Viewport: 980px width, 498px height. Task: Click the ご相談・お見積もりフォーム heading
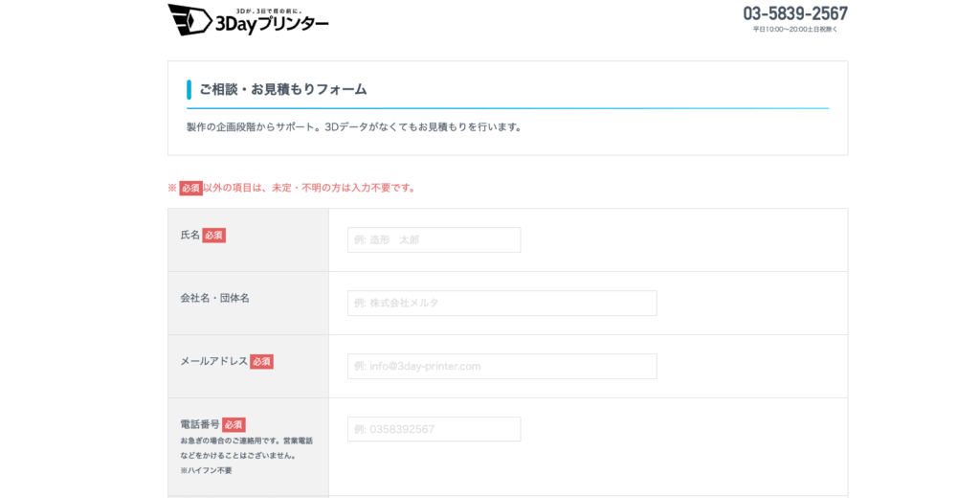point(282,89)
